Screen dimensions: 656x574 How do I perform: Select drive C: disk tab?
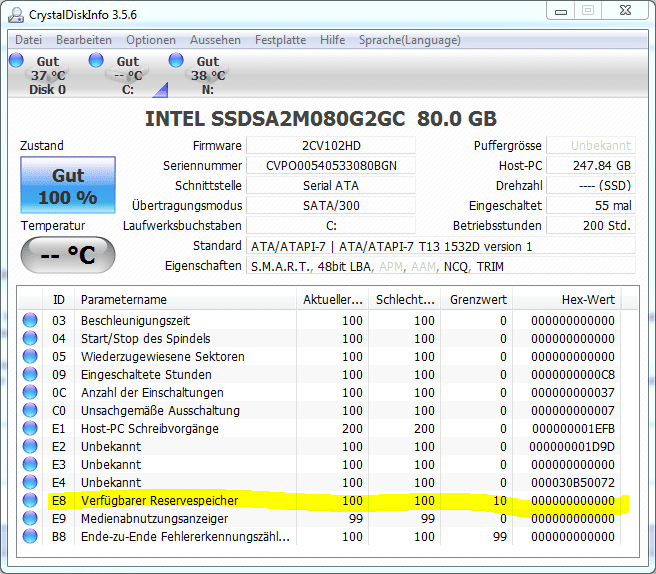[x=128, y=75]
